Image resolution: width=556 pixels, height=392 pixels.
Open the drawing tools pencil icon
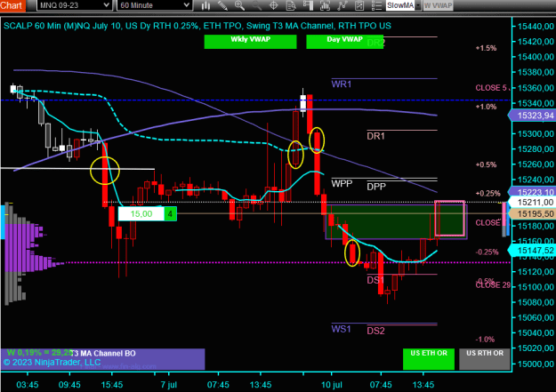click(222, 5)
